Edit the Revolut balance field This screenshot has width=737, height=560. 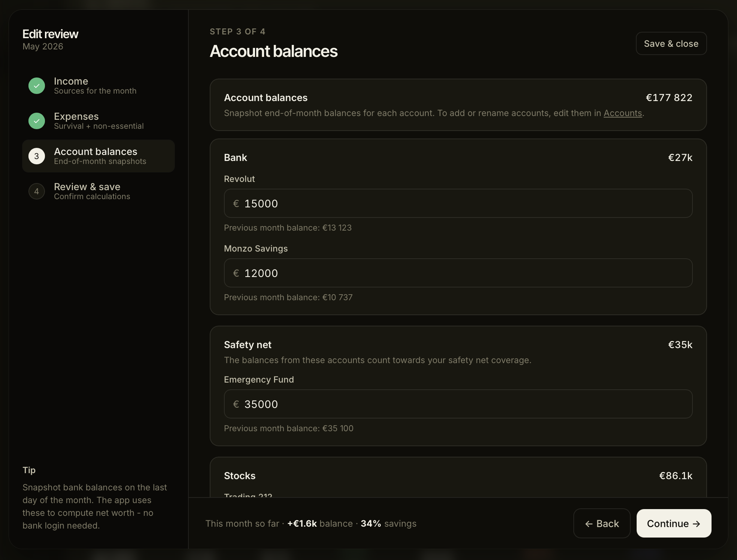tap(458, 203)
